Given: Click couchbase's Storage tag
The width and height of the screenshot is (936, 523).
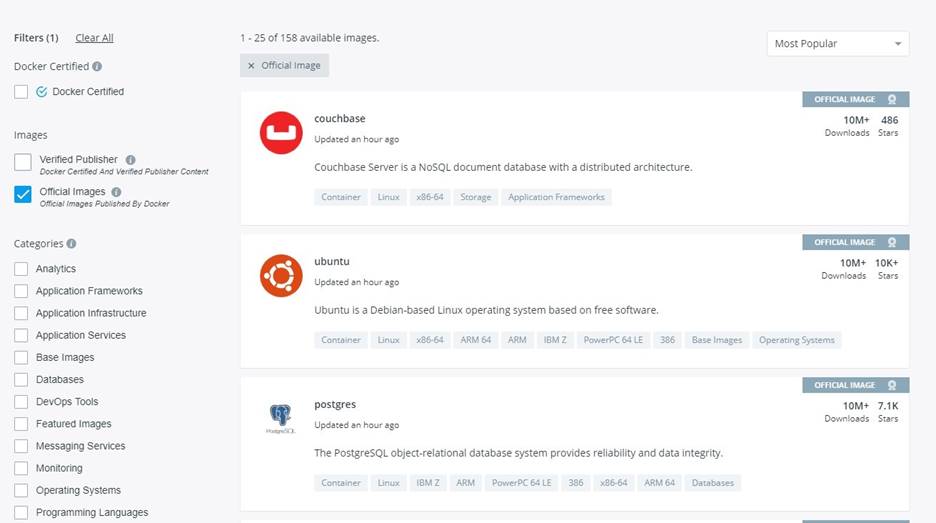Looking at the screenshot, I should coord(476,197).
